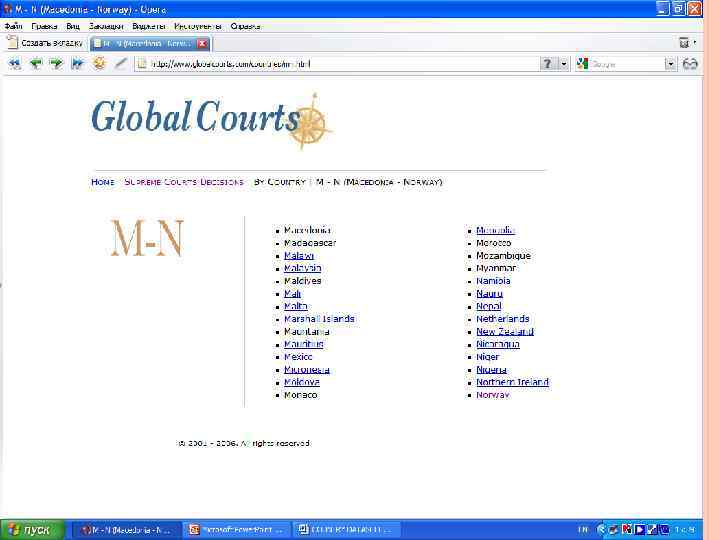Open the Malta country link
The image size is (720, 540).
coord(296,306)
